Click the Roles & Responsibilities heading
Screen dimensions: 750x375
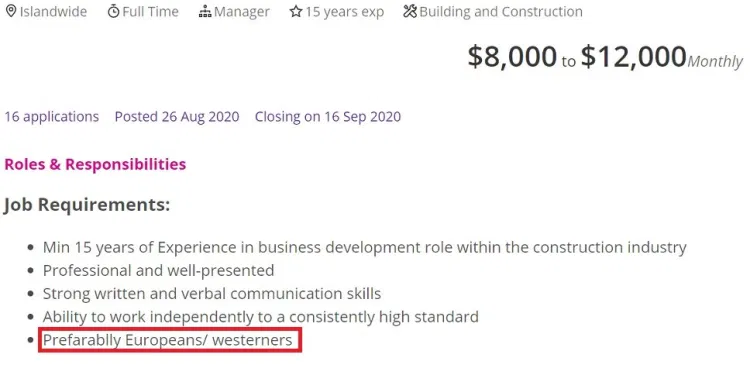click(x=95, y=164)
